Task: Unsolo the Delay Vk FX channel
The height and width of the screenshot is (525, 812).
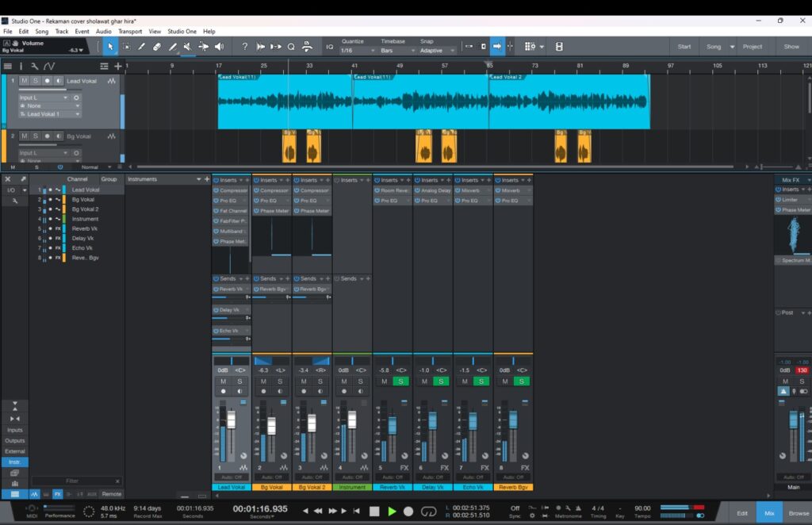Action: 441,381
